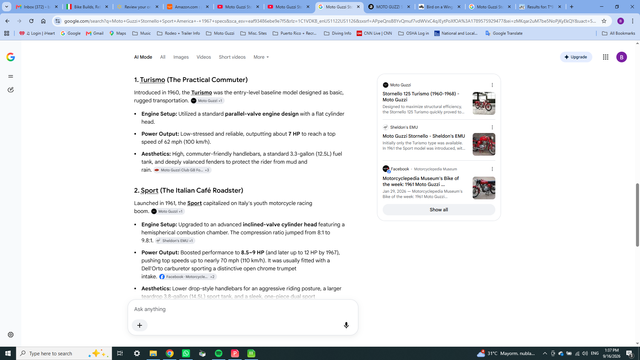Viewport: 640px width, 360px height.
Task: Click the address bar URL
Action: pos(330,21)
